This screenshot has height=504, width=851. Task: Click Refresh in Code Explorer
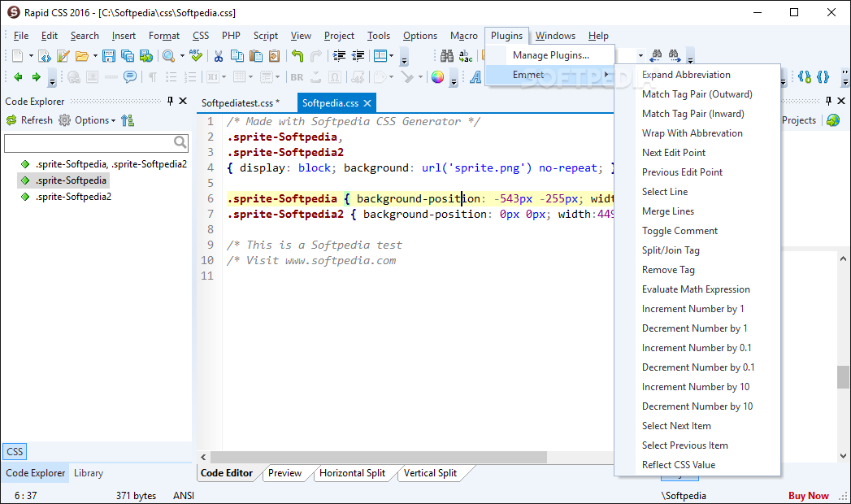click(29, 120)
